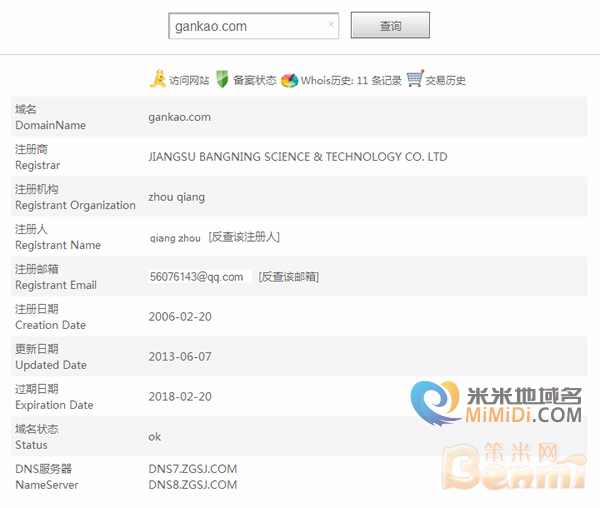Screen dimensions: 600x508
Task: Click the 反查该注册人 link
Action: [x=244, y=237]
